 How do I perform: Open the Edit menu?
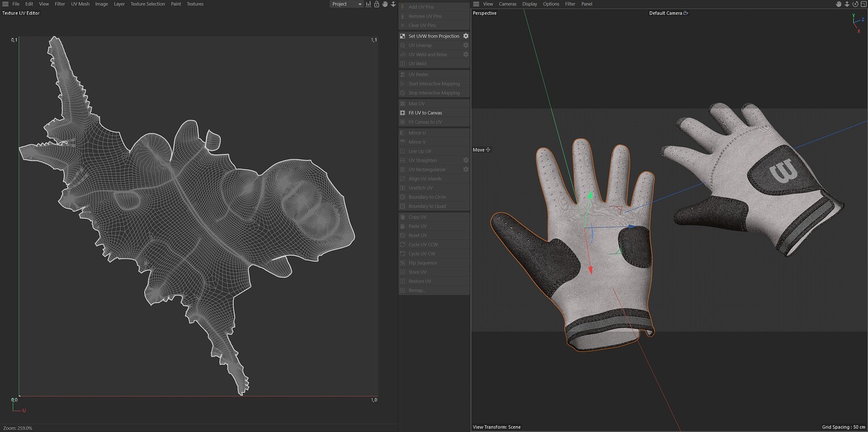coord(29,4)
